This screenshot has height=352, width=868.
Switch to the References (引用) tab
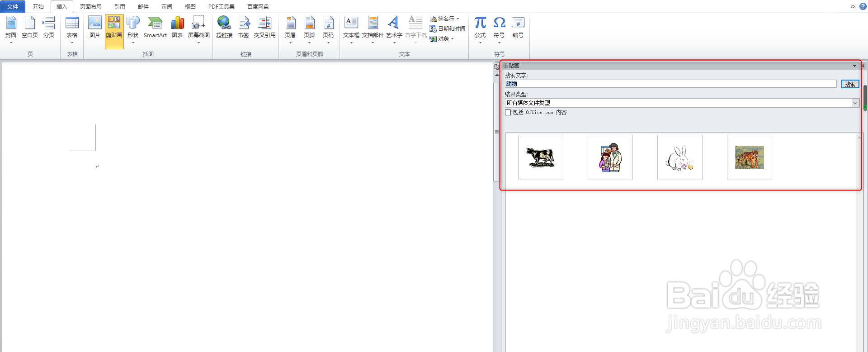120,6
